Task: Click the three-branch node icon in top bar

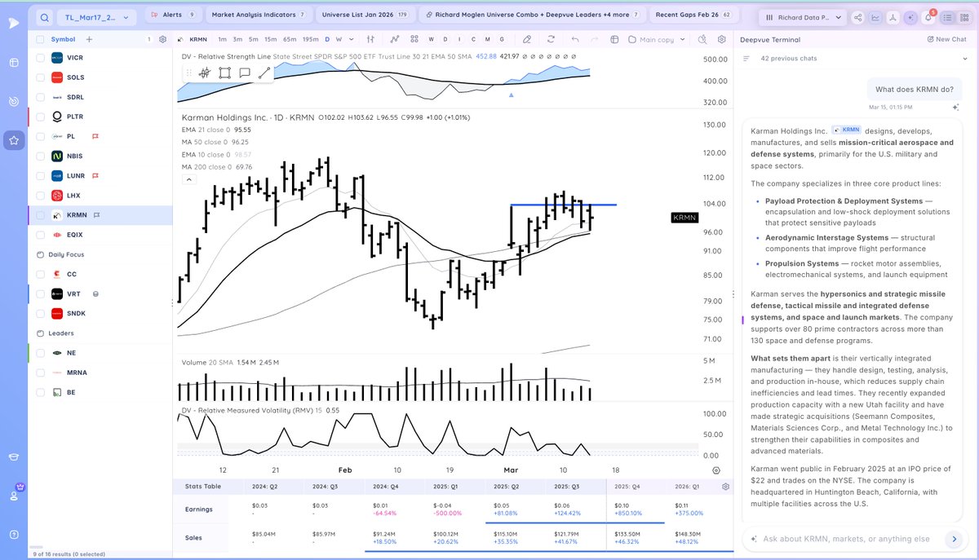Action: (x=893, y=17)
